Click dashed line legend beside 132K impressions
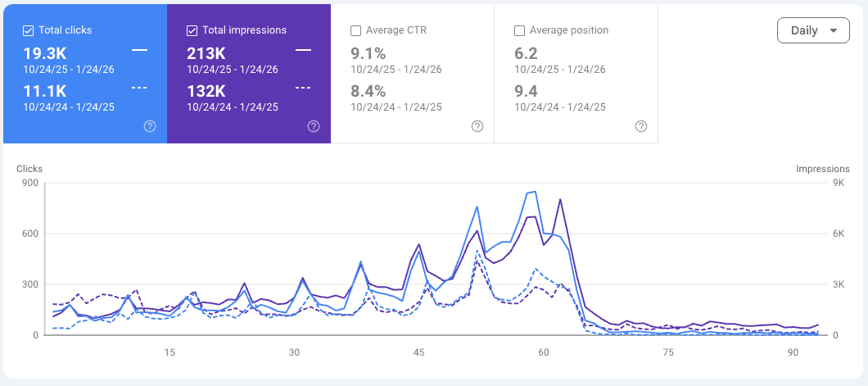The width and height of the screenshot is (868, 386). [x=303, y=88]
